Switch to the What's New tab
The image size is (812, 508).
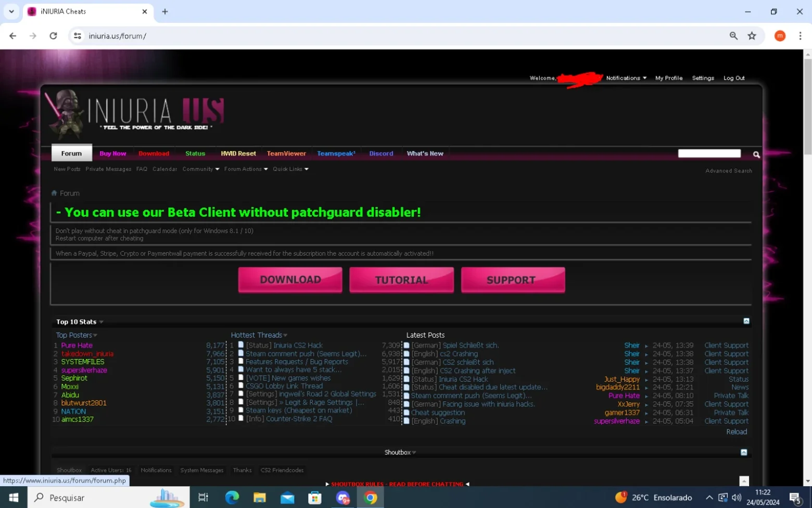click(425, 154)
